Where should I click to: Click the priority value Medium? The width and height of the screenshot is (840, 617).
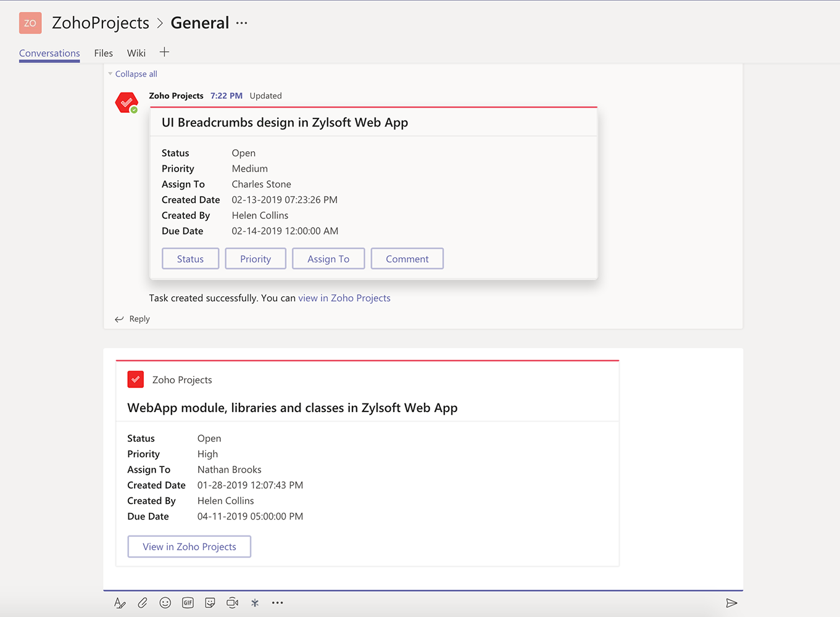250,168
